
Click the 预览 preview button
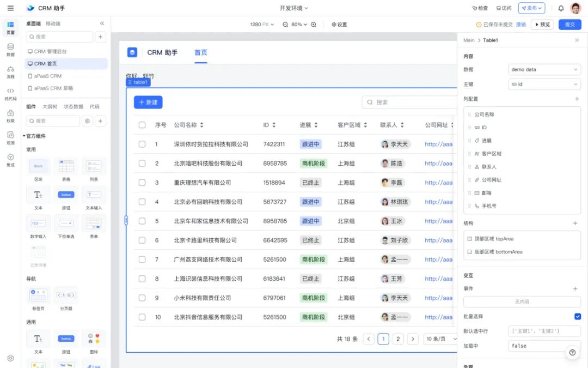pos(542,25)
